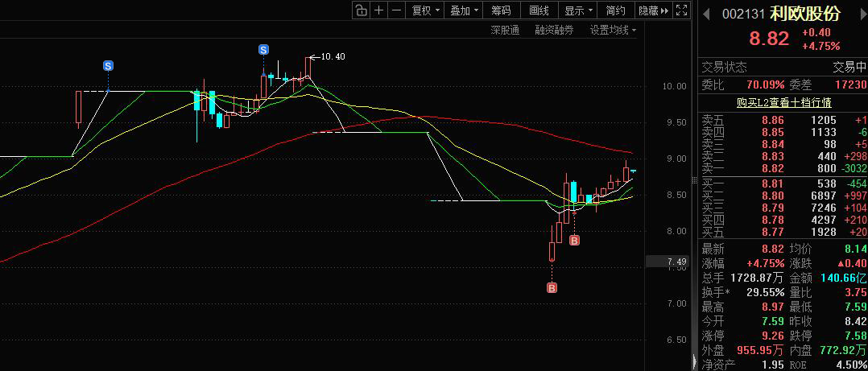Click the leftmost blue S sell marker

coord(108,66)
